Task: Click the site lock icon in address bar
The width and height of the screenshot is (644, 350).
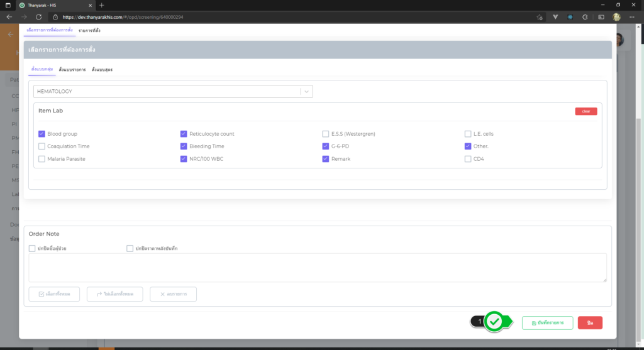Action: tap(55, 17)
